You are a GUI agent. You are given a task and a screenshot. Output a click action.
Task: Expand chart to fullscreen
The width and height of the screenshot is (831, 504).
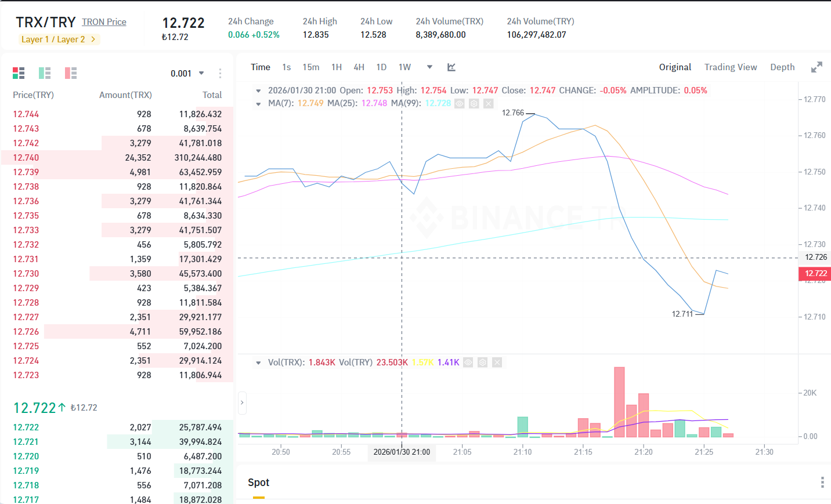click(x=816, y=67)
